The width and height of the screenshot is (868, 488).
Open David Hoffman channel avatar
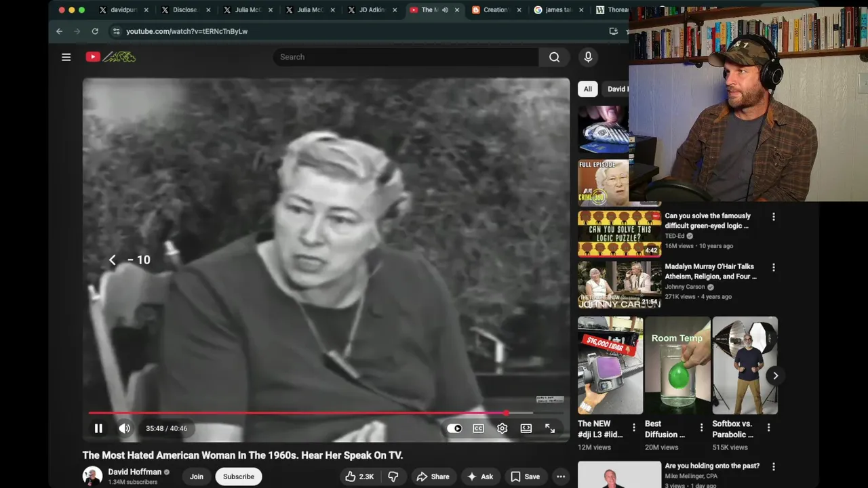[92, 476]
